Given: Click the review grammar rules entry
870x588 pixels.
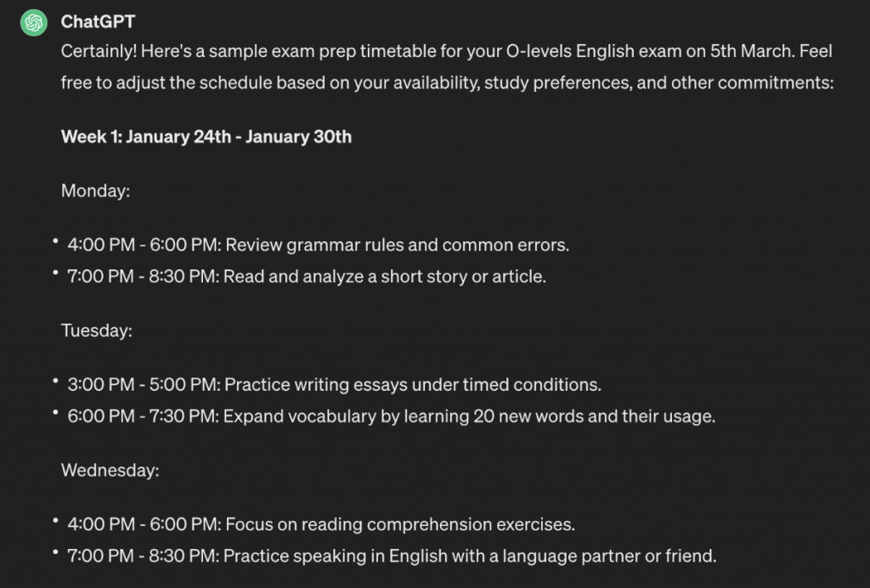Looking at the screenshot, I should 318,246.
